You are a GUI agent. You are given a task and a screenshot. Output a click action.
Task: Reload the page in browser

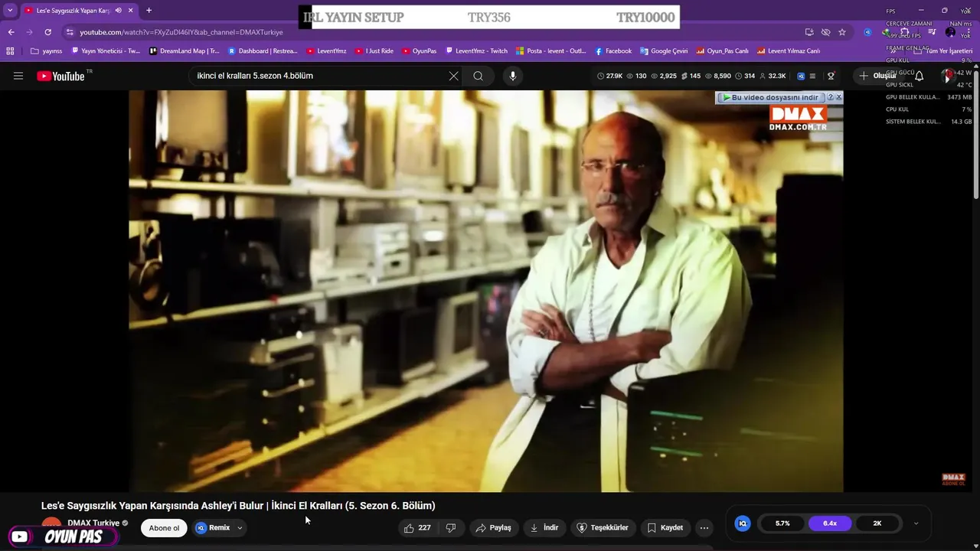tap(47, 32)
